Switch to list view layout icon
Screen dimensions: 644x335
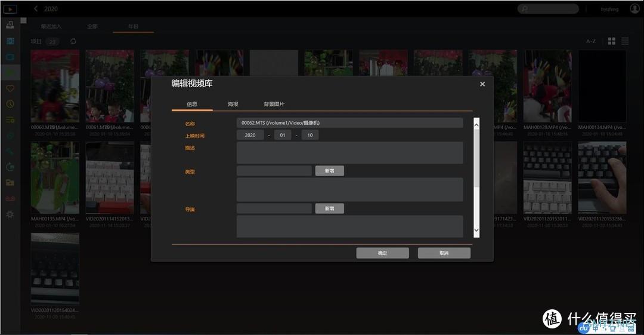click(x=625, y=41)
